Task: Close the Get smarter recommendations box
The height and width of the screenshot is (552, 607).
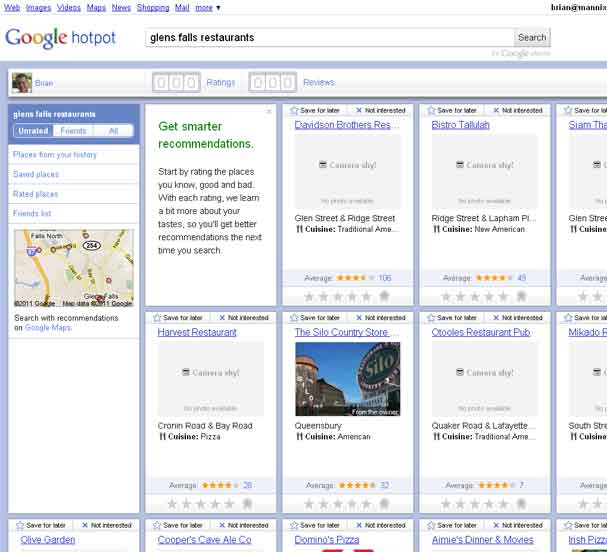Action: point(269,112)
